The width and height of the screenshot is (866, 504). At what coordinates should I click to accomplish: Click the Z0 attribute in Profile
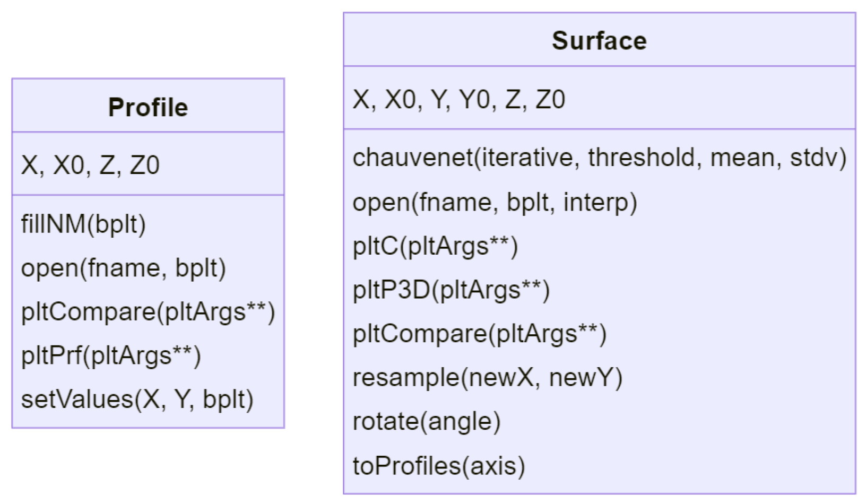tap(145, 165)
